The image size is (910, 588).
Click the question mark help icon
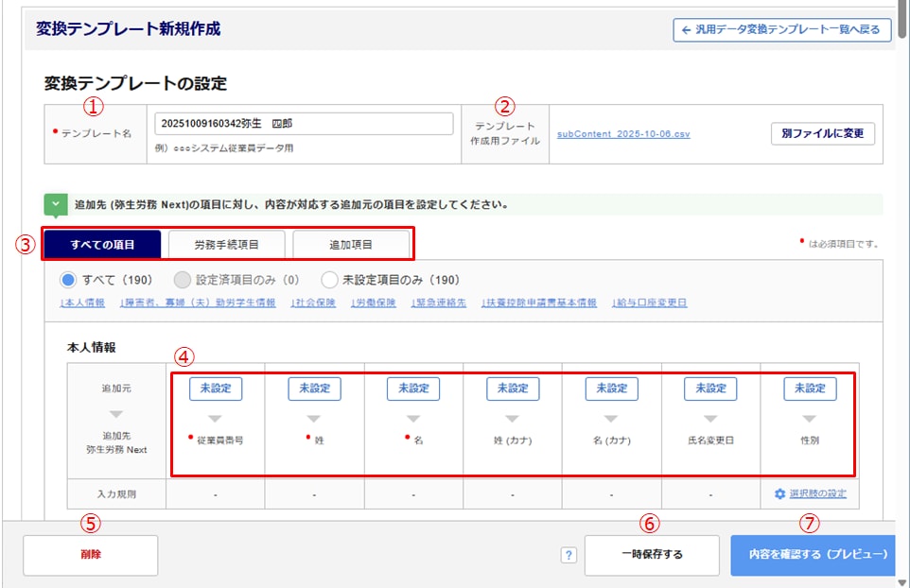(569, 556)
